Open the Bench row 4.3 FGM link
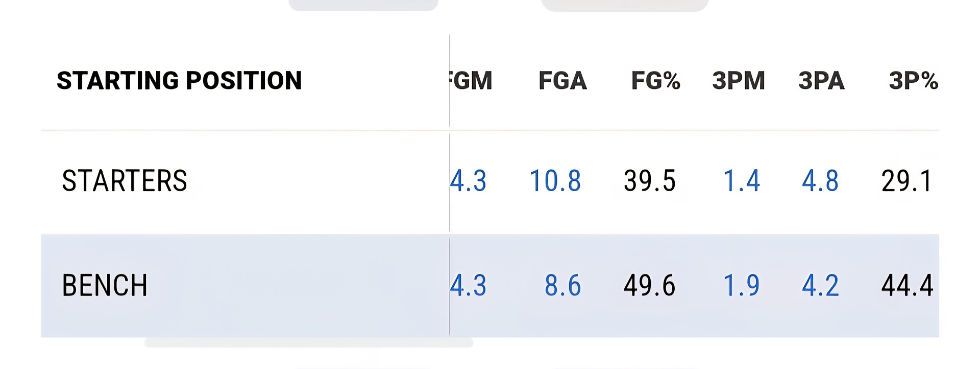980x369 pixels. pos(469,285)
